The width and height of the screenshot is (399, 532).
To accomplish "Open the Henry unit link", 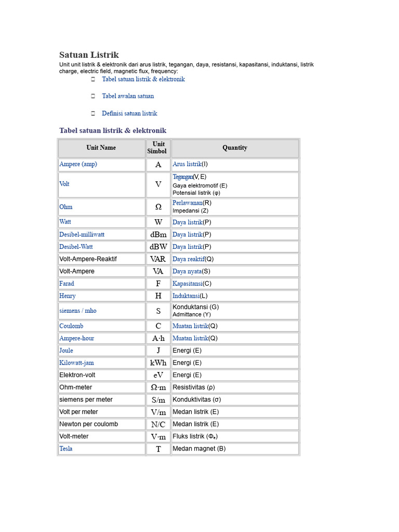I will pos(68,296).
